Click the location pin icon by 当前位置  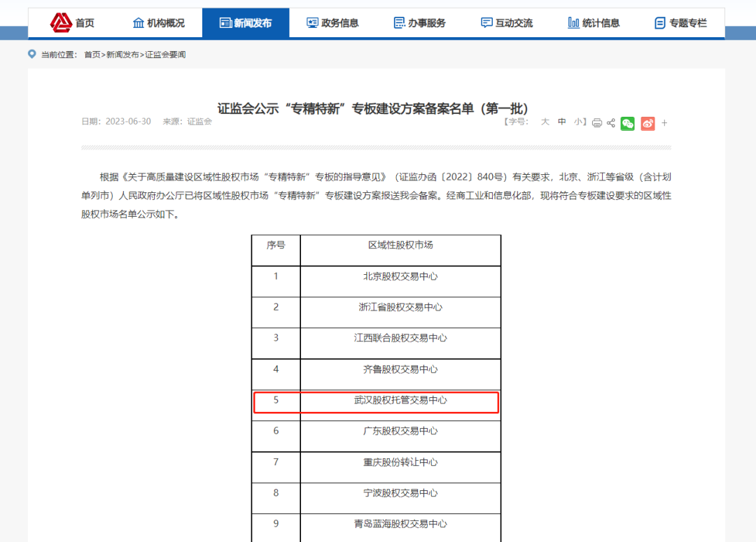(x=31, y=54)
